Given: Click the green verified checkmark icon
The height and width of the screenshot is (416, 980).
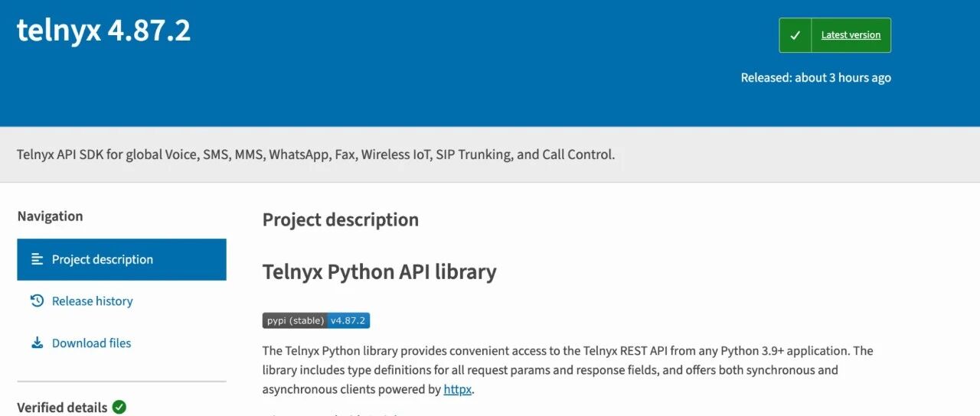Looking at the screenshot, I should (x=119, y=407).
